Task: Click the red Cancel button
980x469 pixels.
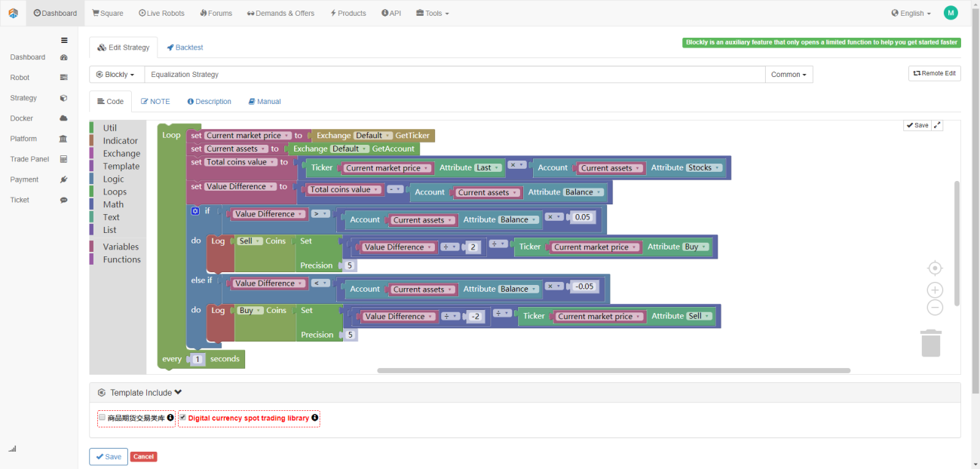Action: [143, 457]
